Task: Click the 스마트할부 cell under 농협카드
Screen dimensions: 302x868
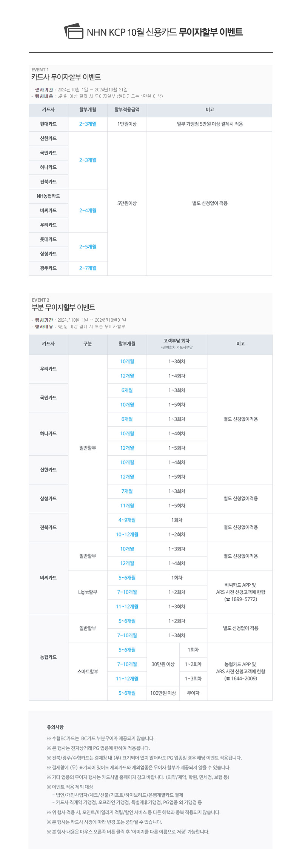Action: pos(88,671)
